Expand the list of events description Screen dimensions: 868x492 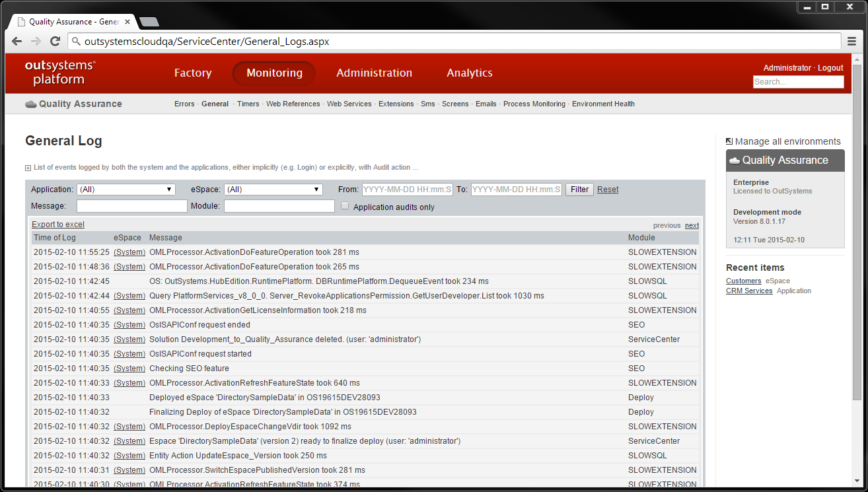(28, 167)
